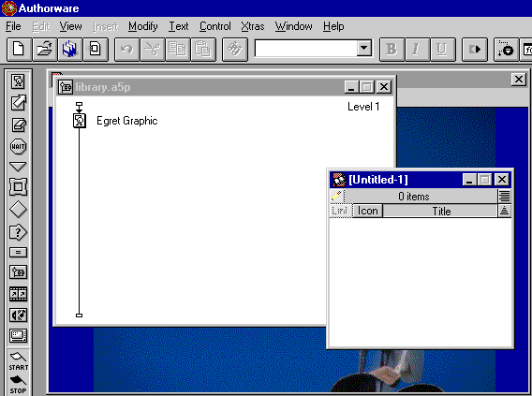532x396 pixels.
Task: Click the Stop flag
Action: click(18, 385)
